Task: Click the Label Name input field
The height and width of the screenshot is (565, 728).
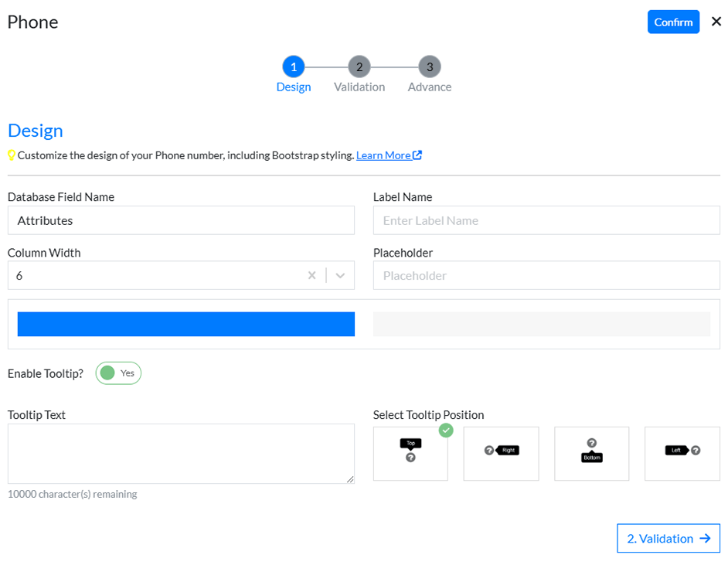Action: pyautogui.click(x=546, y=220)
